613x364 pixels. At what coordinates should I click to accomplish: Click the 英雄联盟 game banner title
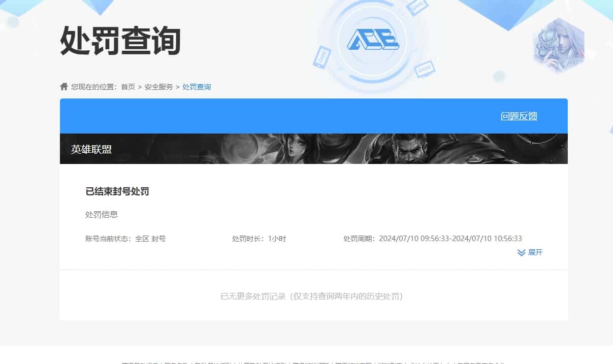(91, 149)
